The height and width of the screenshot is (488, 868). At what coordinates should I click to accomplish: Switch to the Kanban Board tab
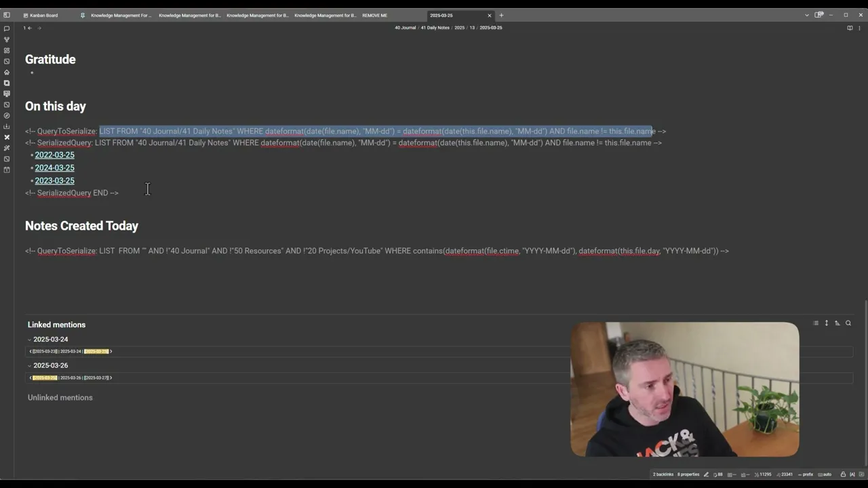(x=44, y=15)
